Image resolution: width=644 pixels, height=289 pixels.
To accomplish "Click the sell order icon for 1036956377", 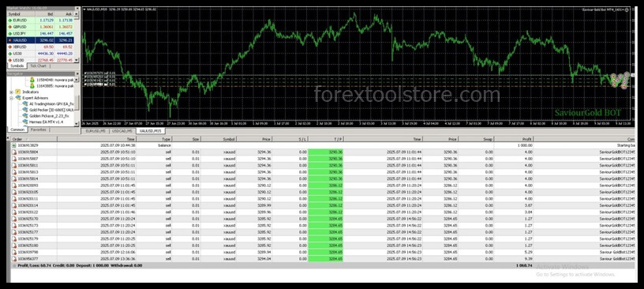I will tap(14, 259).
